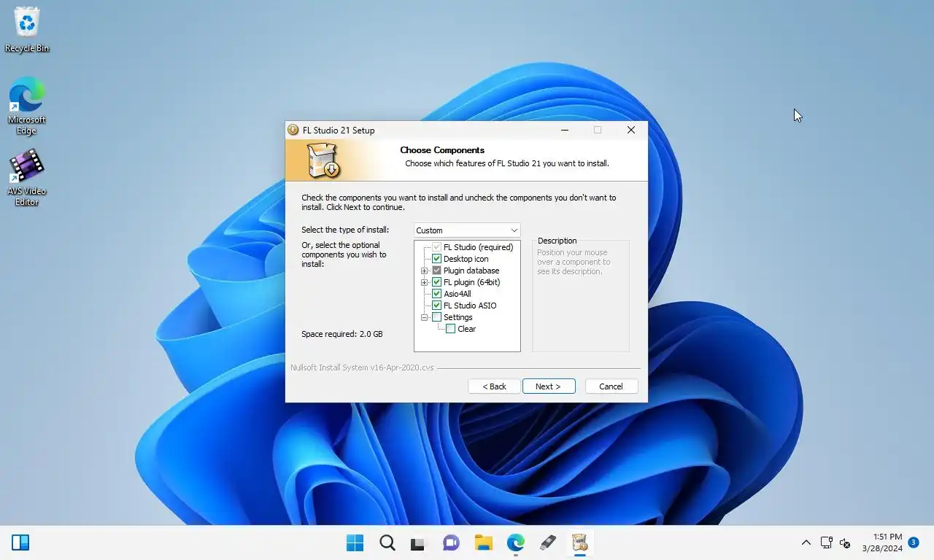Screen dimensions: 934x560
Task: Show hidden system tray icons
Action: (806, 542)
